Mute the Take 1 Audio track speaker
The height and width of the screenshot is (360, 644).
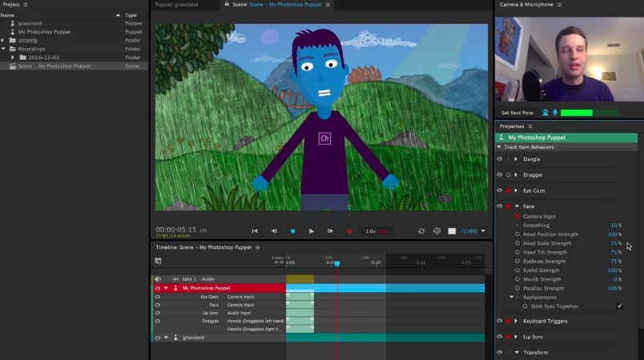click(x=158, y=279)
